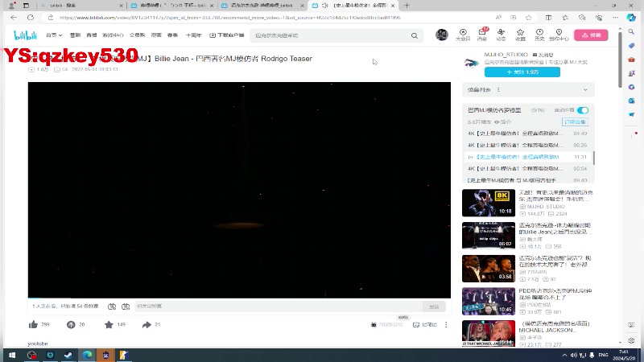Open the 首页 dropdown in header
The width and height of the screenshot is (644, 362).
54,35
